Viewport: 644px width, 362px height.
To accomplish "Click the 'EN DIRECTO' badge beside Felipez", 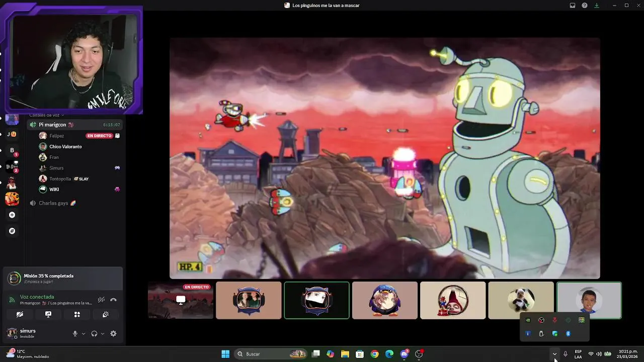I will click(x=99, y=136).
